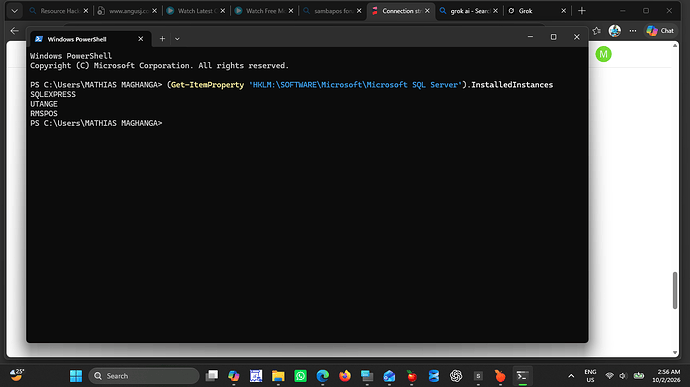Screen dimensions: 690x387
Task: Click the green M account avatar
Action: pyautogui.click(x=603, y=54)
